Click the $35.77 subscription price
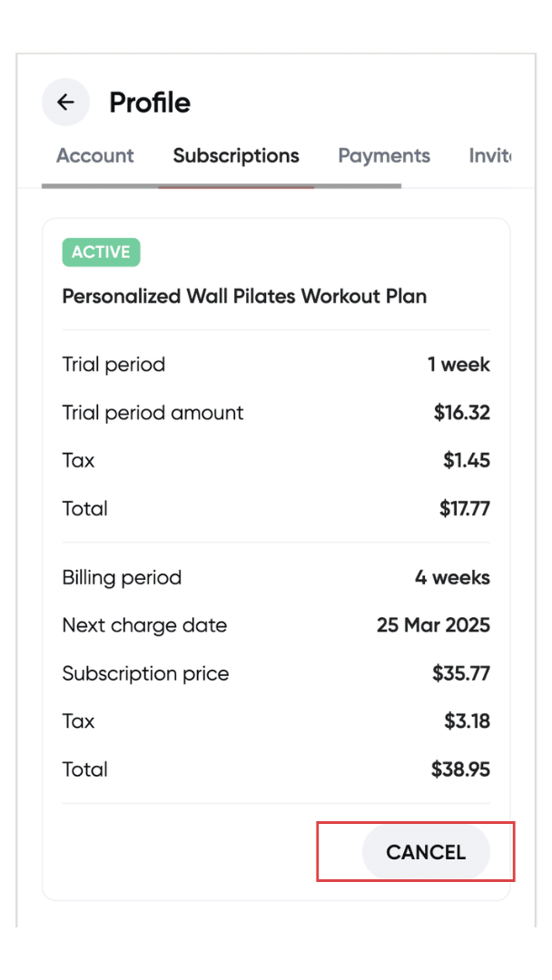The width and height of the screenshot is (552, 980). tap(460, 674)
